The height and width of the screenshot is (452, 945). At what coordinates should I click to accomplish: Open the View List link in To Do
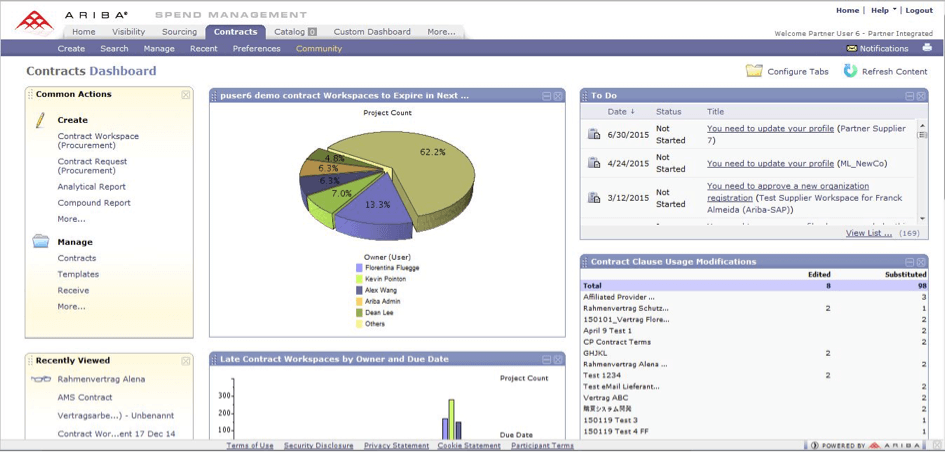[x=869, y=233]
